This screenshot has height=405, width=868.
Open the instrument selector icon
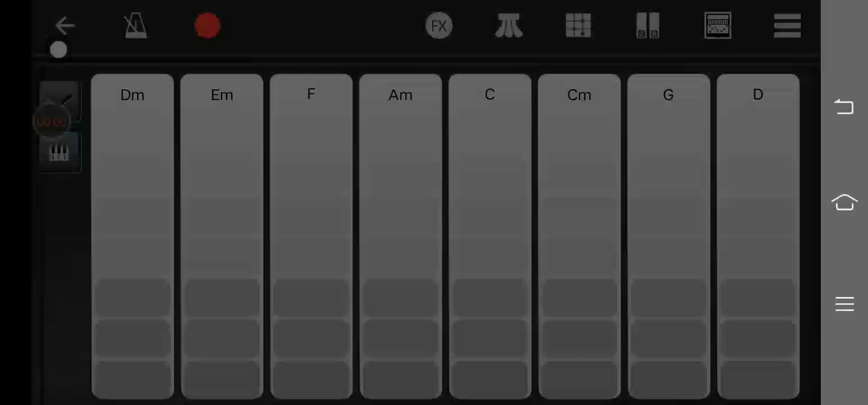click(x=718, y=26)
